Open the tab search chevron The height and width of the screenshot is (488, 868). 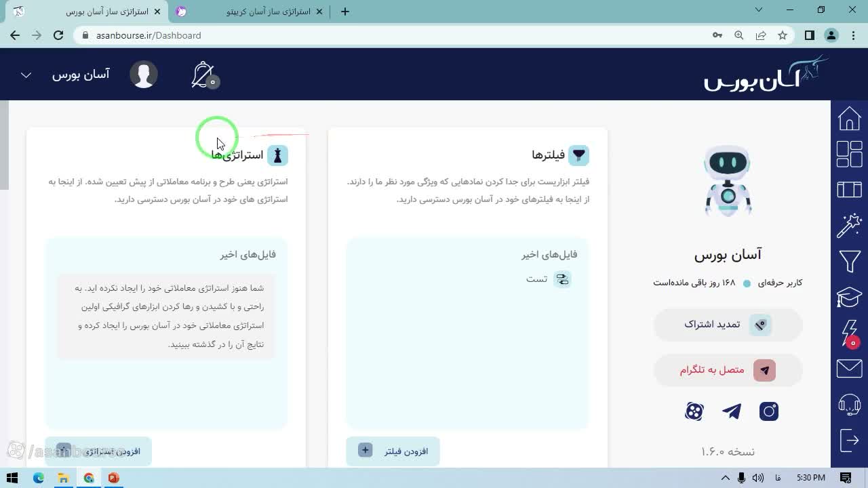pos(759,9)
